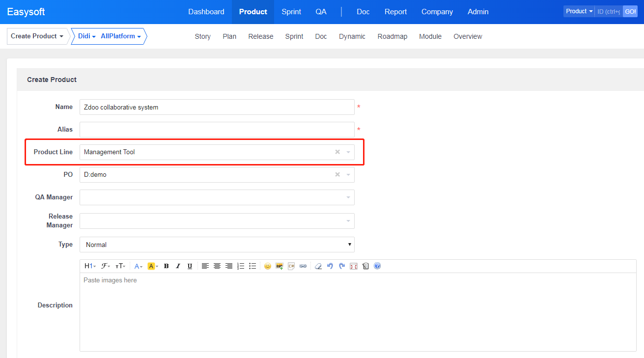
Task: Click the undo arrow in editor toolbar
Action: click(x=330, y=266)
